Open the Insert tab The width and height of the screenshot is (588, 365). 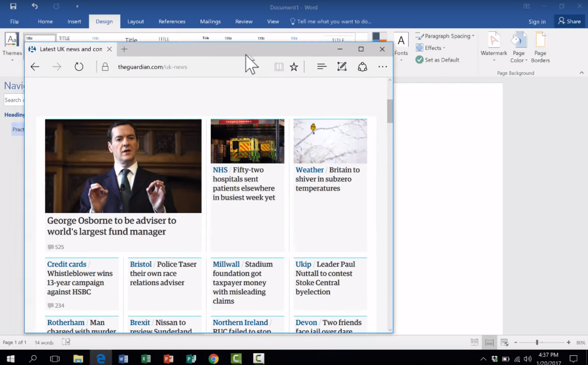[74, 21]
